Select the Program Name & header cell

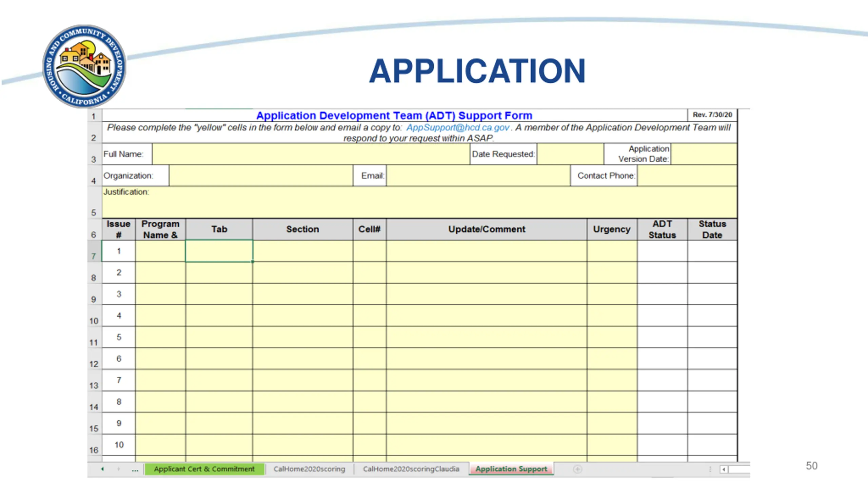(x=160, y=229)
